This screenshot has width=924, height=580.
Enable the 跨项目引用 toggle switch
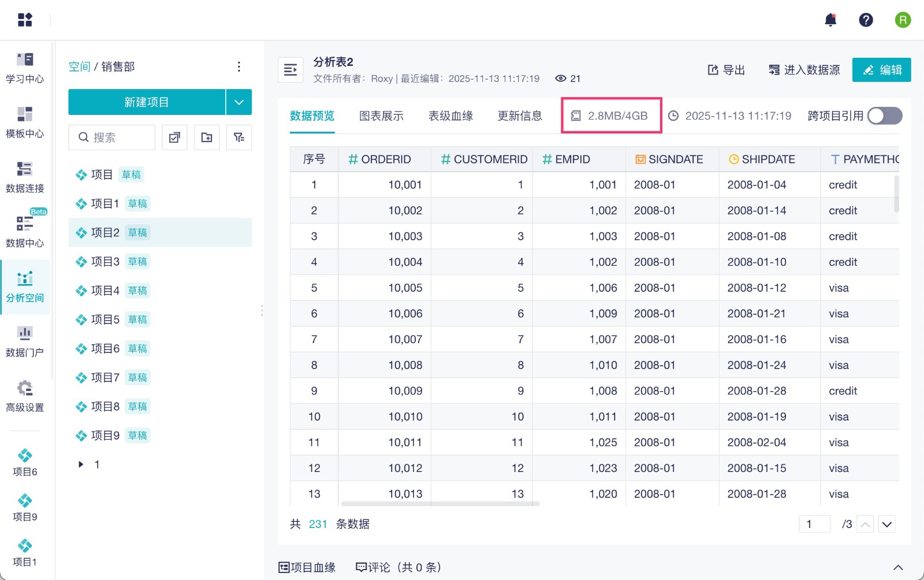884,116
